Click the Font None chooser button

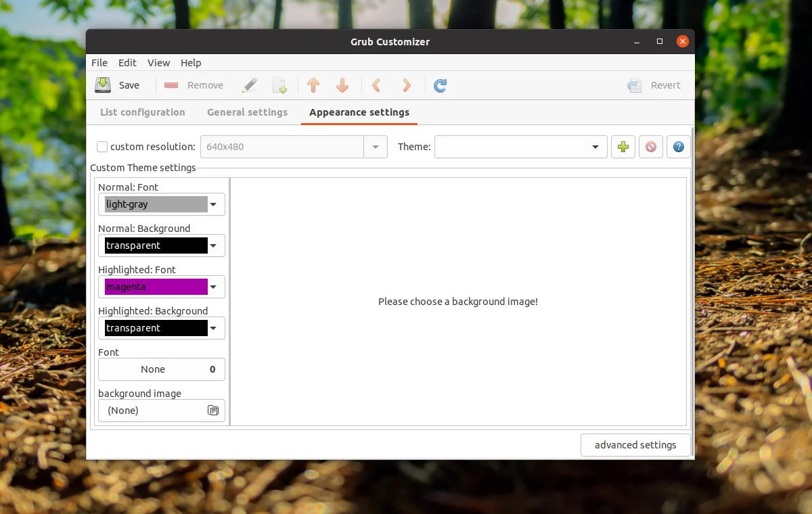162,369
